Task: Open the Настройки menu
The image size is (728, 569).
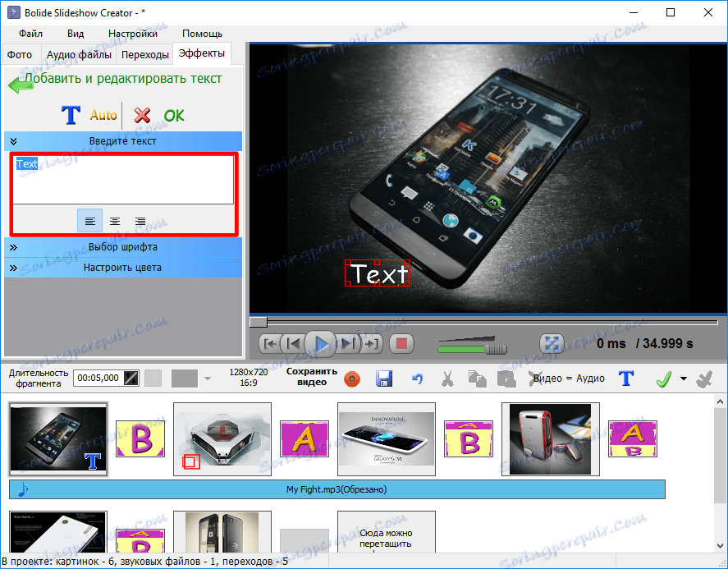Action: click(133, 34)
